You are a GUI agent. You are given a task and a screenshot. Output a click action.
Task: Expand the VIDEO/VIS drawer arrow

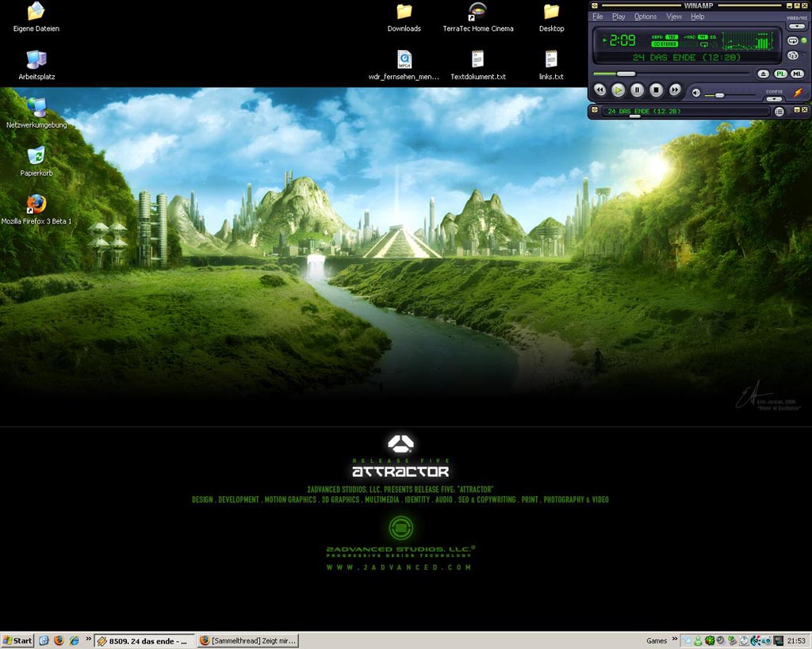[797, 26]
